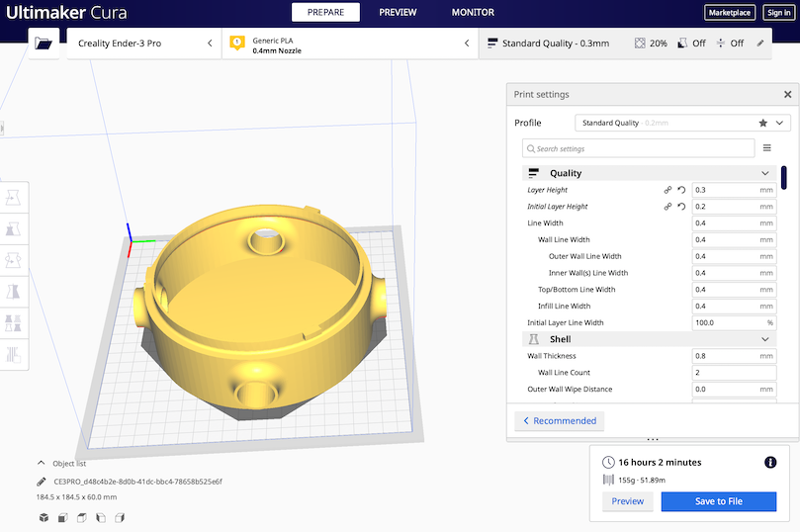The height and width of the screenshot is (532, 800).
Task: Edit the Layer Height value field
Action: tap(734, 190)
